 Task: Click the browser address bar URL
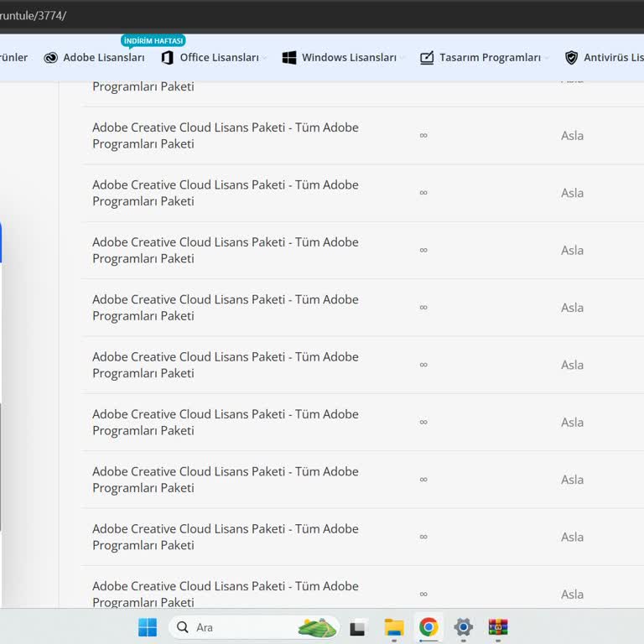pyautogui.click(x=33, y=16)
